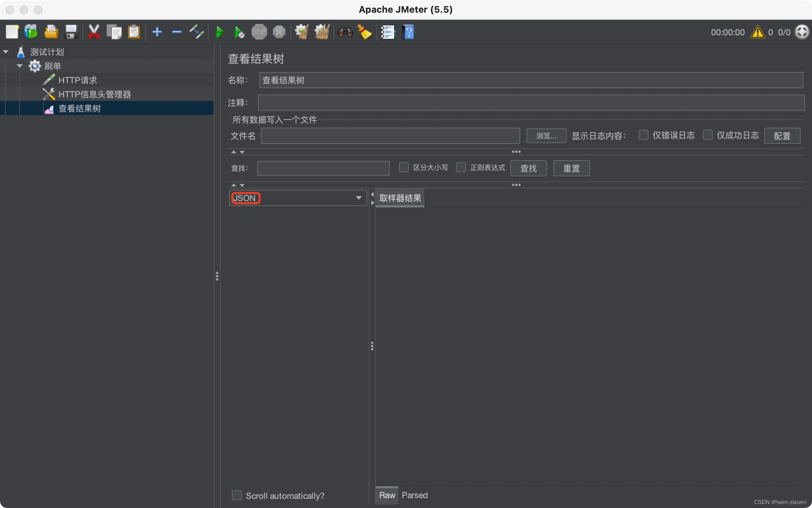812x508 pixels.
Task: Start the test with green play
Action: click(220, 32)
